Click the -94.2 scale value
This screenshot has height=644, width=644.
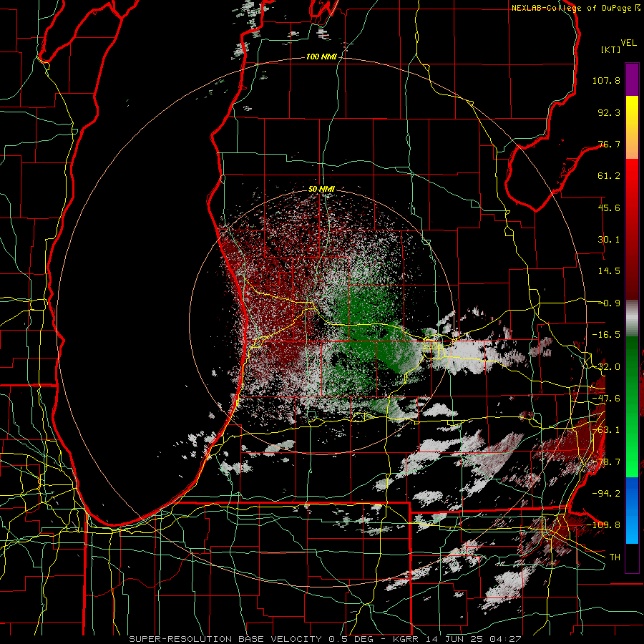pos(606,494)
